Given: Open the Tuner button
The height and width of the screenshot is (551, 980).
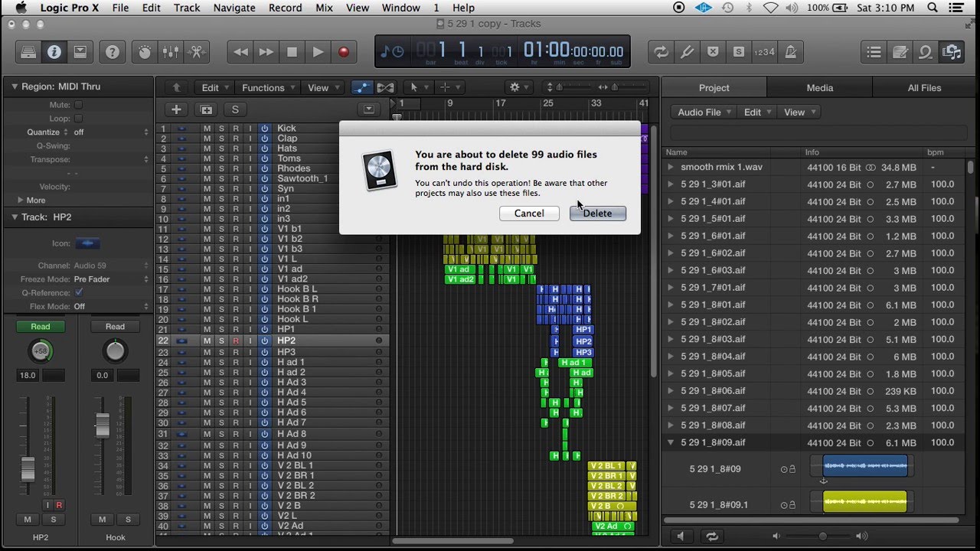Looking at the screenshot, I should pos(687,52).
